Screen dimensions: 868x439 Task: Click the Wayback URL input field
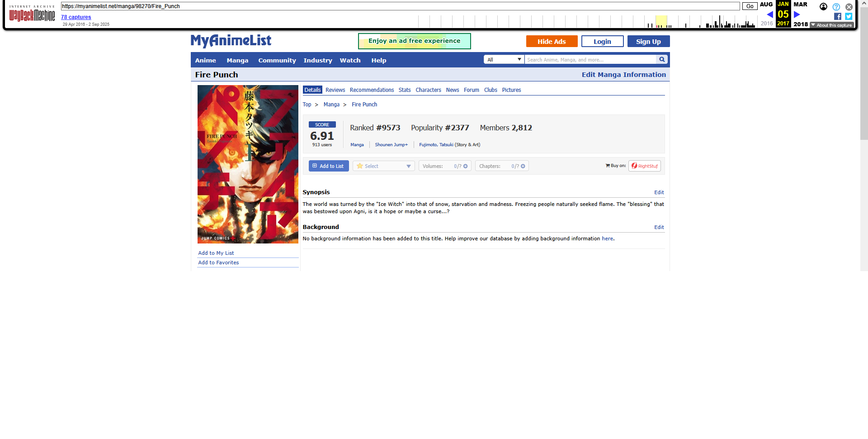pyautogui.click(x=400, y=6)
